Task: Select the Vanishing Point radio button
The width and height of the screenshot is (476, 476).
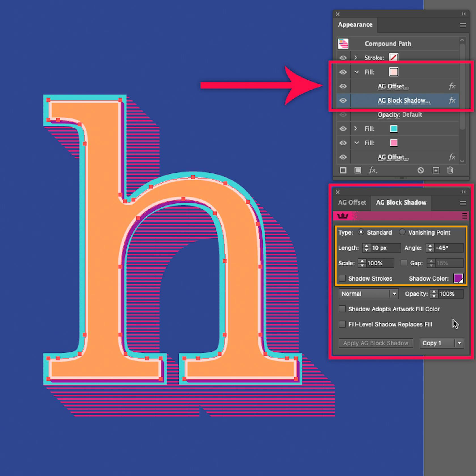Action: point(402,232)
